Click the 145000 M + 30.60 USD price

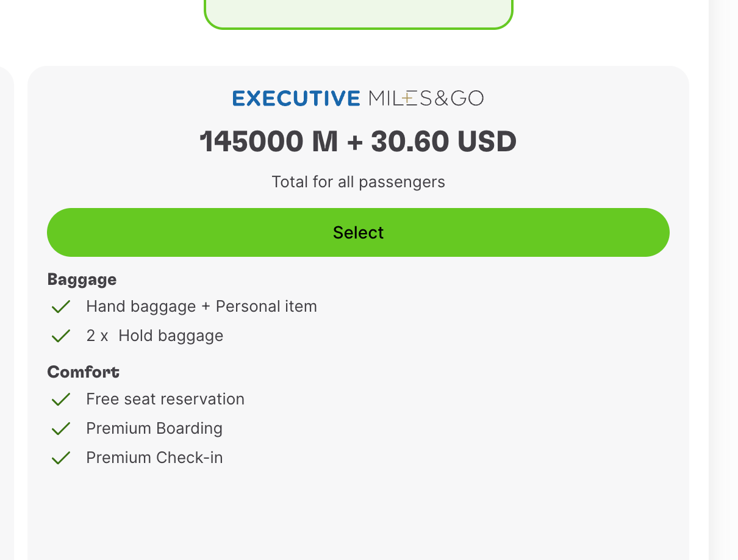[x=358, y=142]
